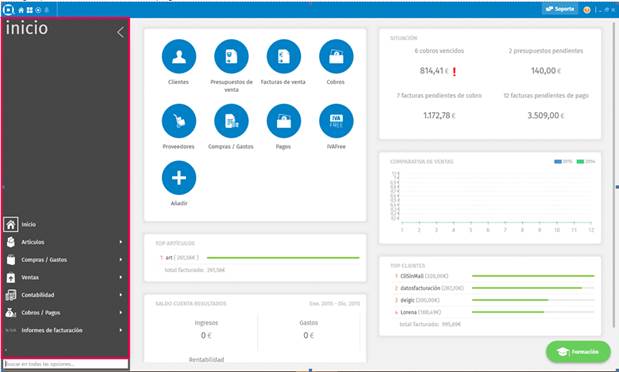The width and height of the screenshot is (619, 372).
Task: Select Inicio in the sidebar menu
Action: 29,224
